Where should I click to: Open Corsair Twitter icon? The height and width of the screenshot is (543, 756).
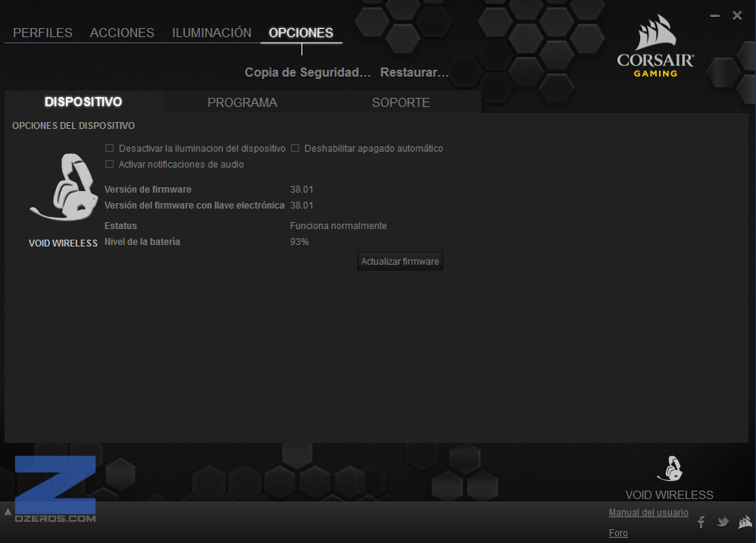coord(722,522)
